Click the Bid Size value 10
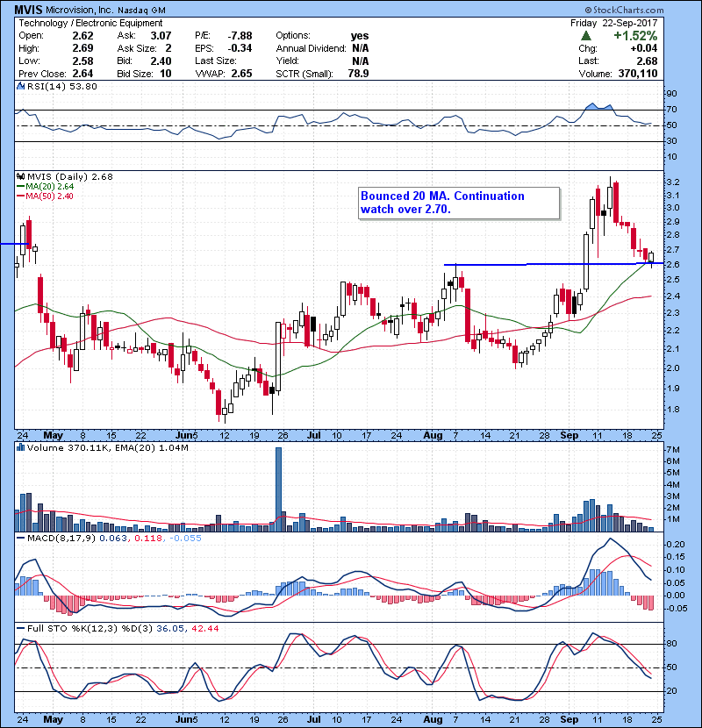The height and width of the screenshot is (728, 702). [x=165, y=74]
